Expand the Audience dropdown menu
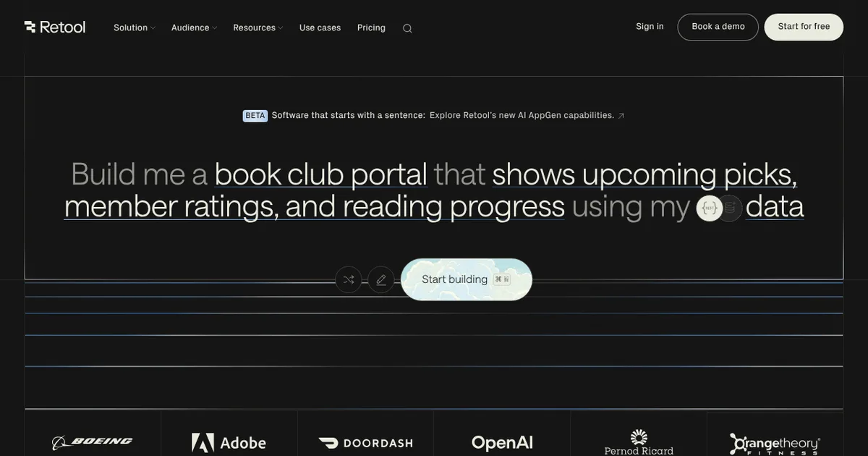 point(194,28)
